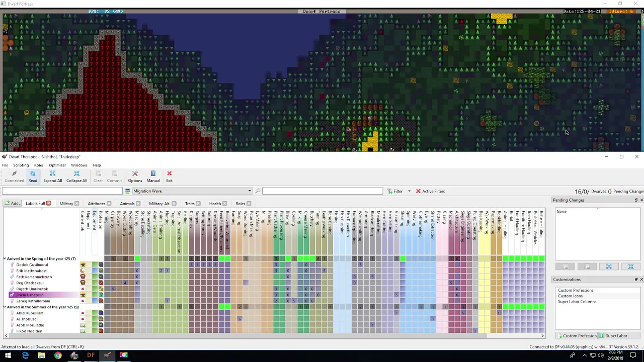The height and width of the screenshot is (362, 644).
Task: Toggle Dodok Gusilmorul's first green hauling labor cell
Action: pyautogui.click(x=505, y=265)
